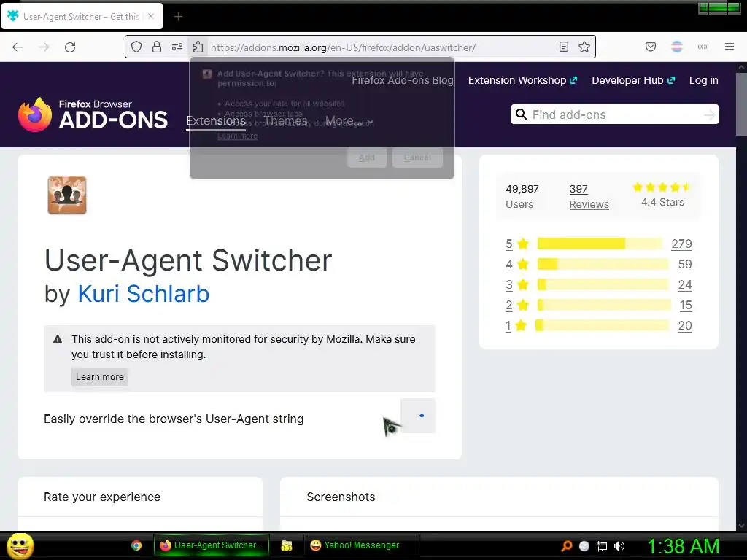
Task: Open the 20 one-star reviews count
Action: (x=684, y=326)
